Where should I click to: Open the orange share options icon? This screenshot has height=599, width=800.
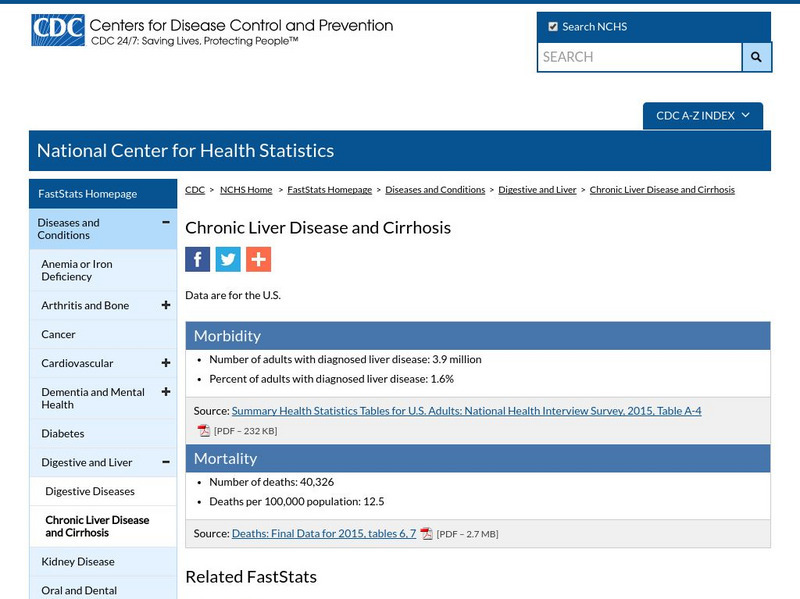coord(259,259)
